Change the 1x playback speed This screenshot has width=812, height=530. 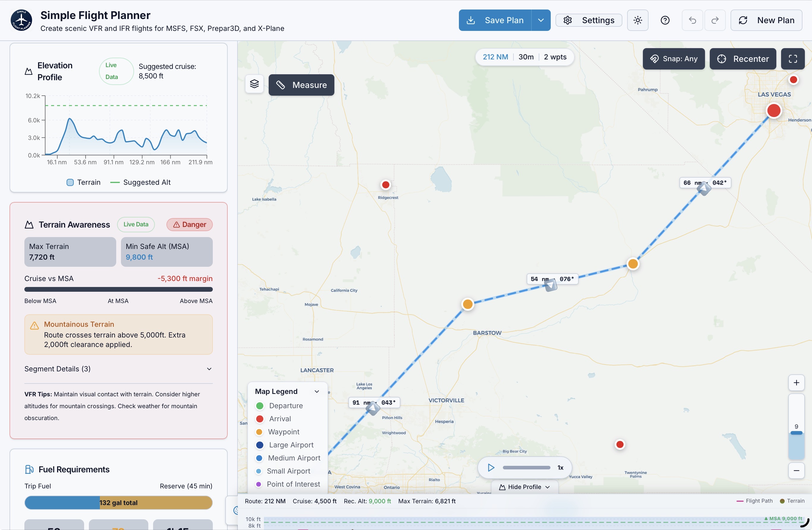[x=561, y=468]
